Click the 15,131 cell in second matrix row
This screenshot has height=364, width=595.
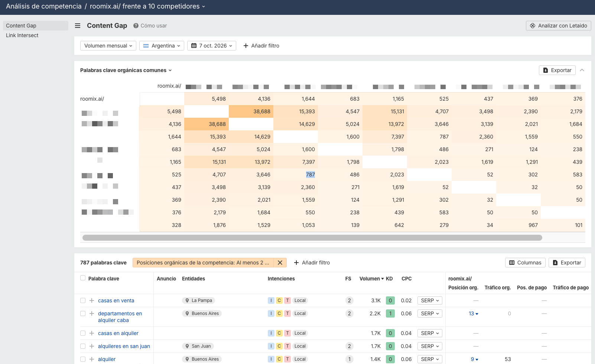coord(385,111)
